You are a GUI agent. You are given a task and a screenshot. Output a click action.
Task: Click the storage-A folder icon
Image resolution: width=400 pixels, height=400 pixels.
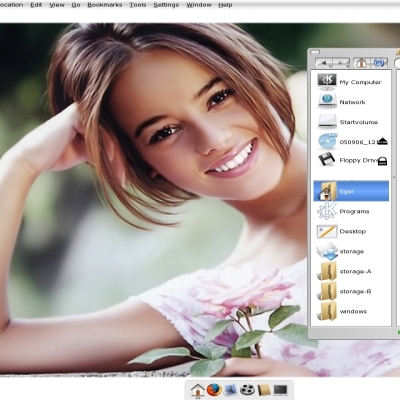[327, 271]
